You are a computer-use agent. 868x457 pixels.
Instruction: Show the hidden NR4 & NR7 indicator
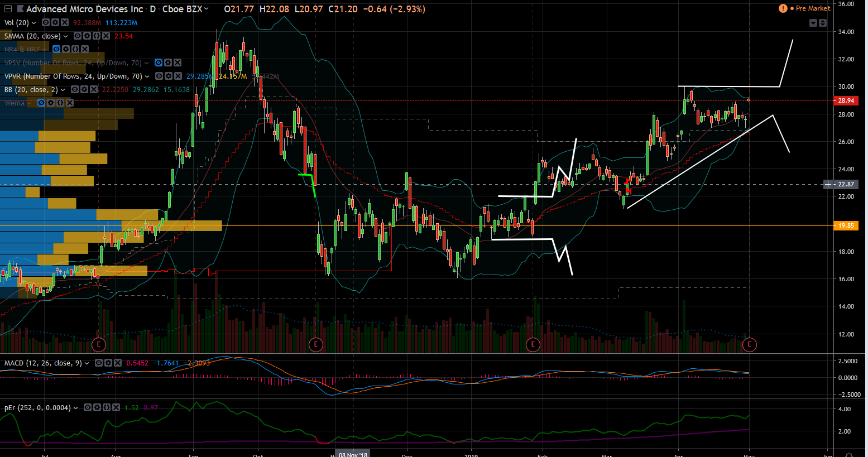(x=56, y=50)
